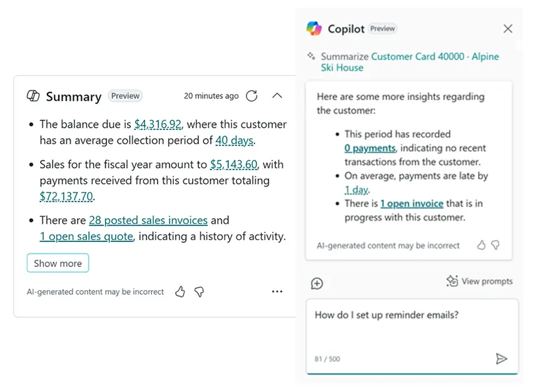Give thumbs up to the Summary card
Viewport: 533px width, 392px height.
180,292
